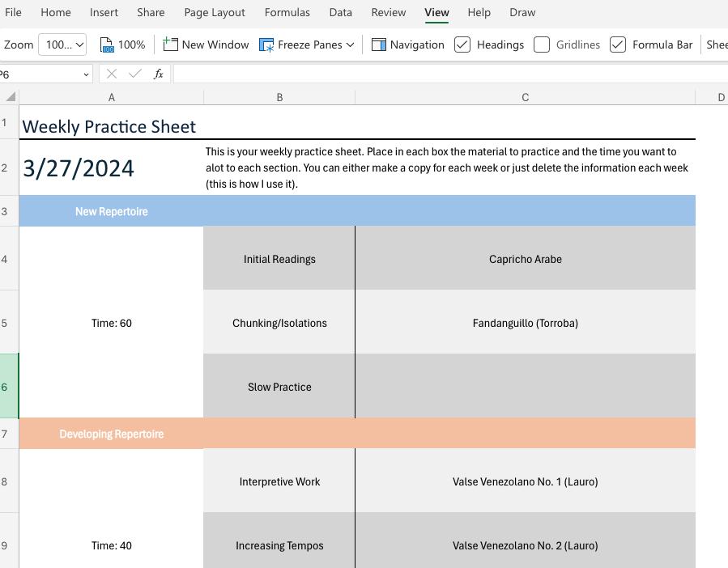Toggle the Headings checkbox
728x568 pixels.
[x=462, y=45]
